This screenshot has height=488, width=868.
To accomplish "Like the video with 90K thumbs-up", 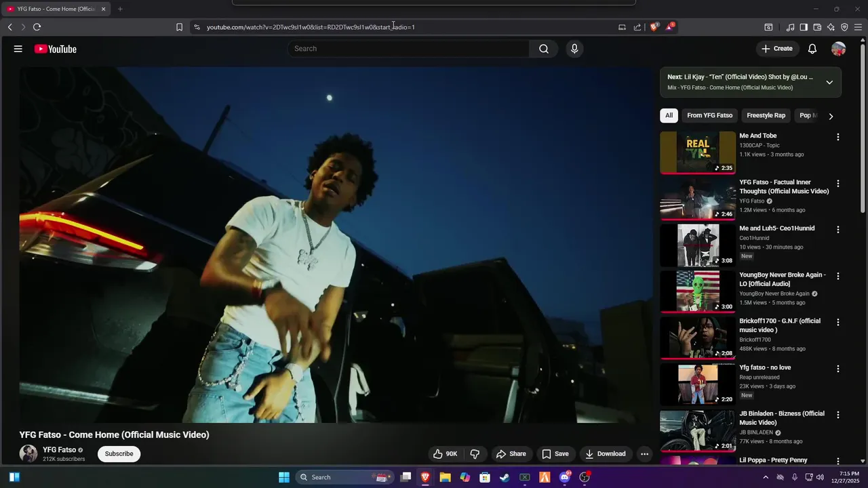I will (446, 454).
